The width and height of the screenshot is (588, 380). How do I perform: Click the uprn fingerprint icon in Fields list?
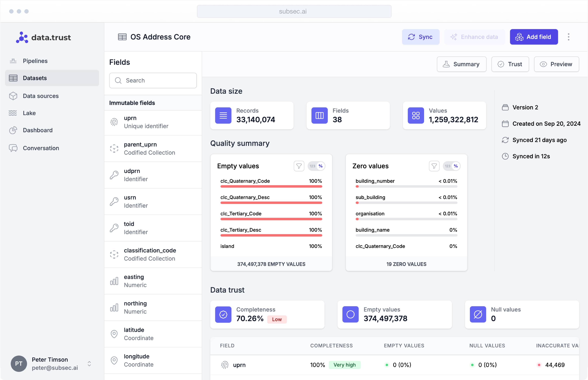(x=114, y=122)
